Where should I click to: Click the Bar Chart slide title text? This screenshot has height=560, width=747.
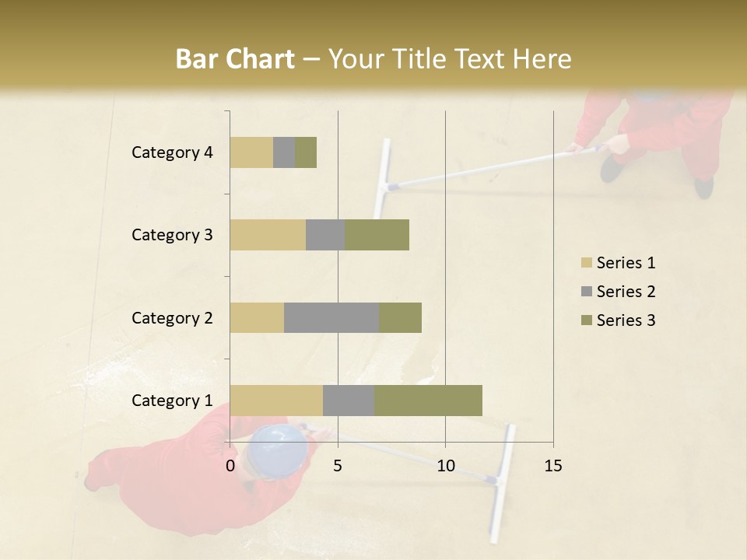(373, 58)
